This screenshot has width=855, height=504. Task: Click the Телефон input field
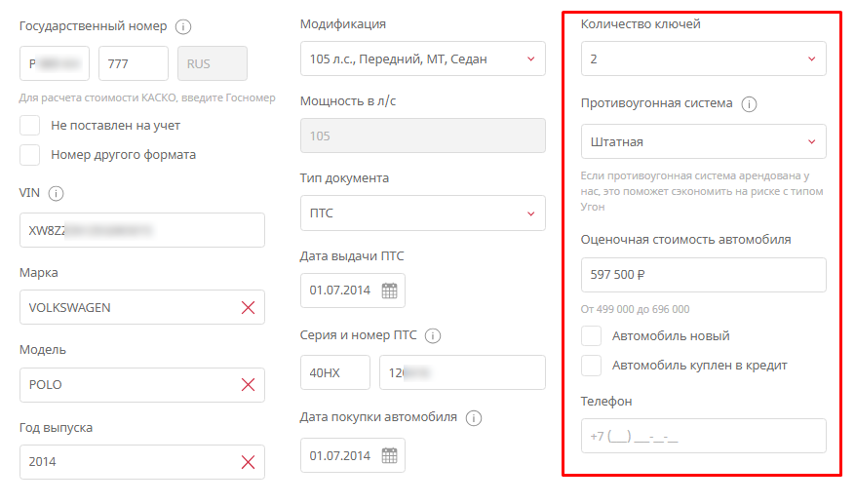[703, 436]
